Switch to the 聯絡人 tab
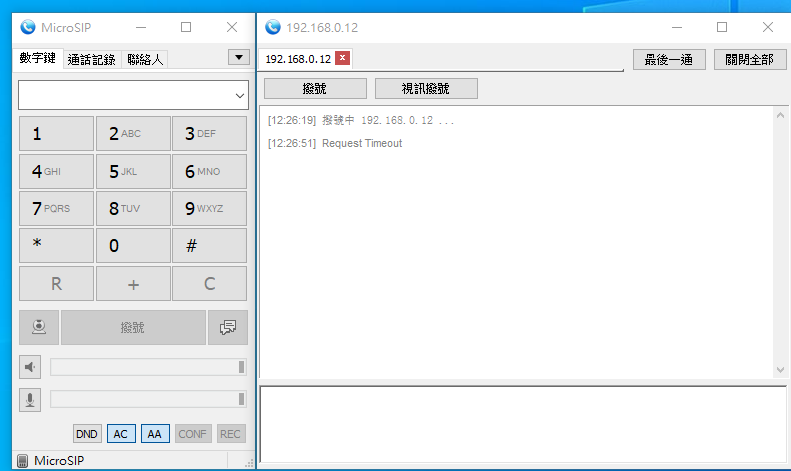Screen dimensions: 791x471 pyautogui.click(x=145, y=60)
